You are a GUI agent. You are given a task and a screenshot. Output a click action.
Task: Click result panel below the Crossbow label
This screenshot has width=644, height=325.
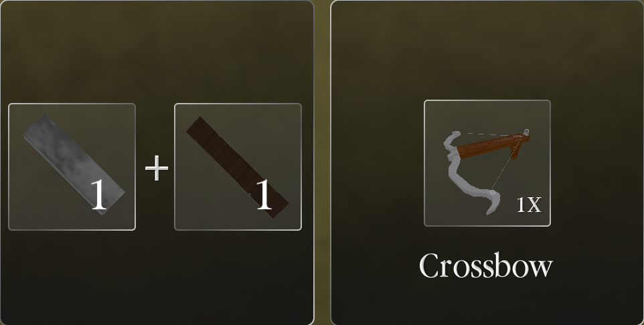coord(487,304)
